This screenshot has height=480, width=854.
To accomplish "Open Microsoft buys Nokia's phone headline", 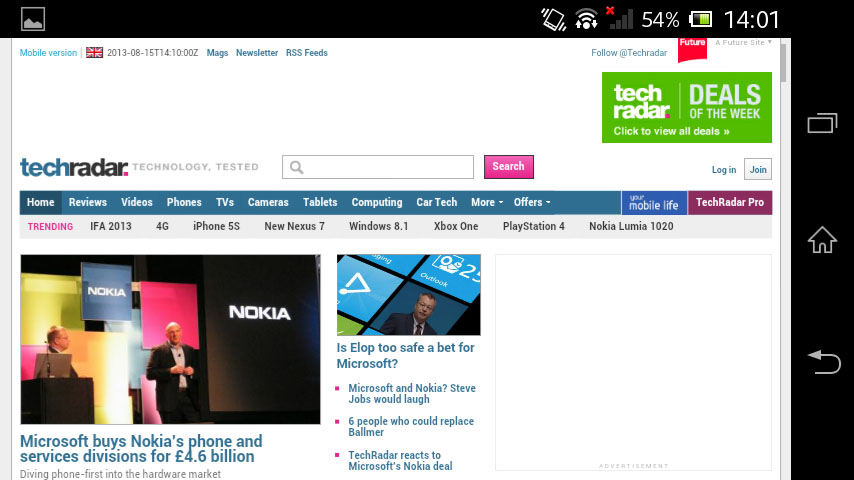I will tap(141, 448).
